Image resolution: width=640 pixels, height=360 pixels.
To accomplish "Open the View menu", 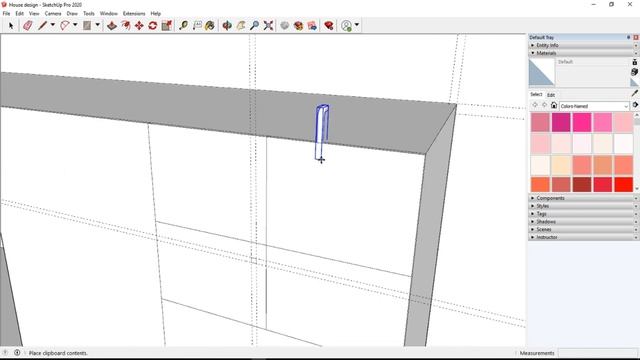I will (x=34, y=13).
